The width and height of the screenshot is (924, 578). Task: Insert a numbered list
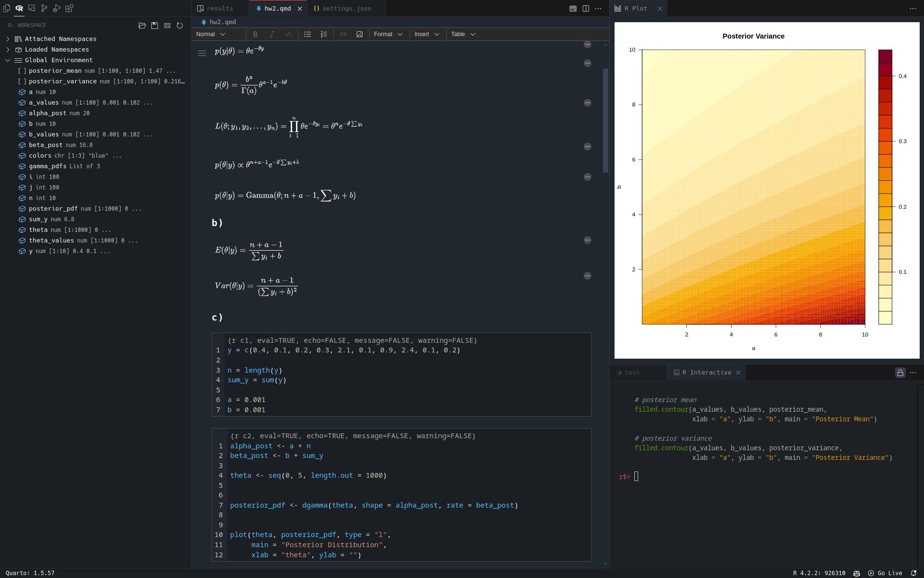324,34
